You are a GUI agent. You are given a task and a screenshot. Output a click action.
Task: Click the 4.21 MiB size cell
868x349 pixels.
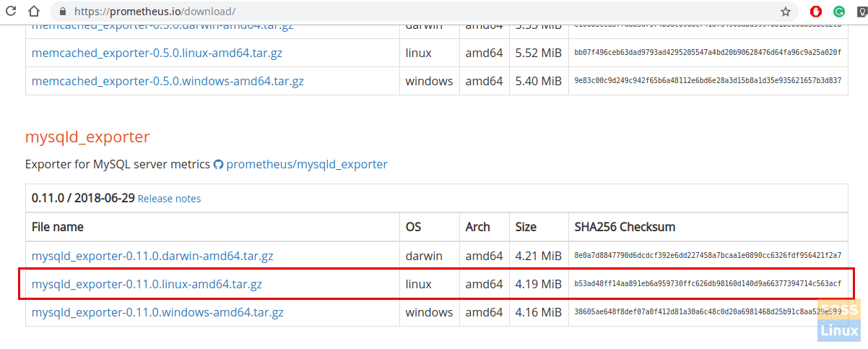539,256
